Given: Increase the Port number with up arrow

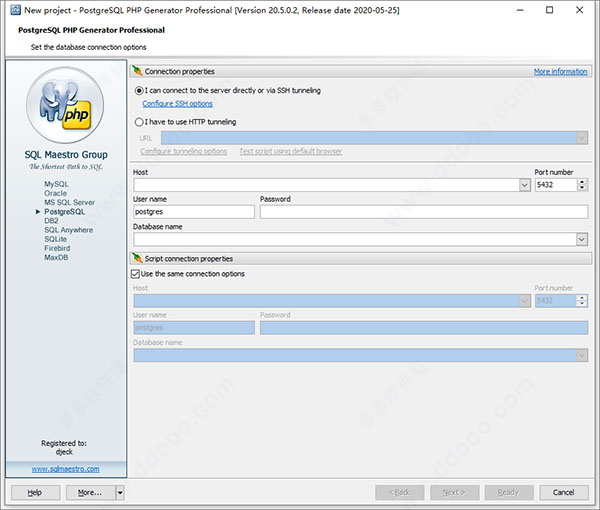Looking at the screenshot, I should pos(582,182).
